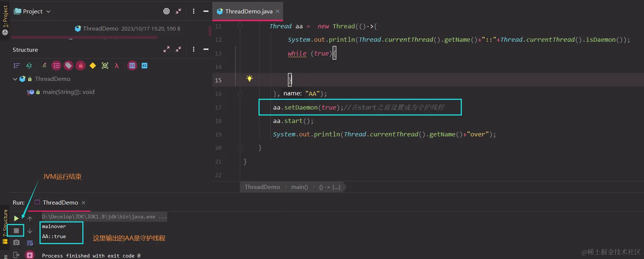Collapse all in the Structure panel
The image size is (644, 259).
click(x=178, y=49)
